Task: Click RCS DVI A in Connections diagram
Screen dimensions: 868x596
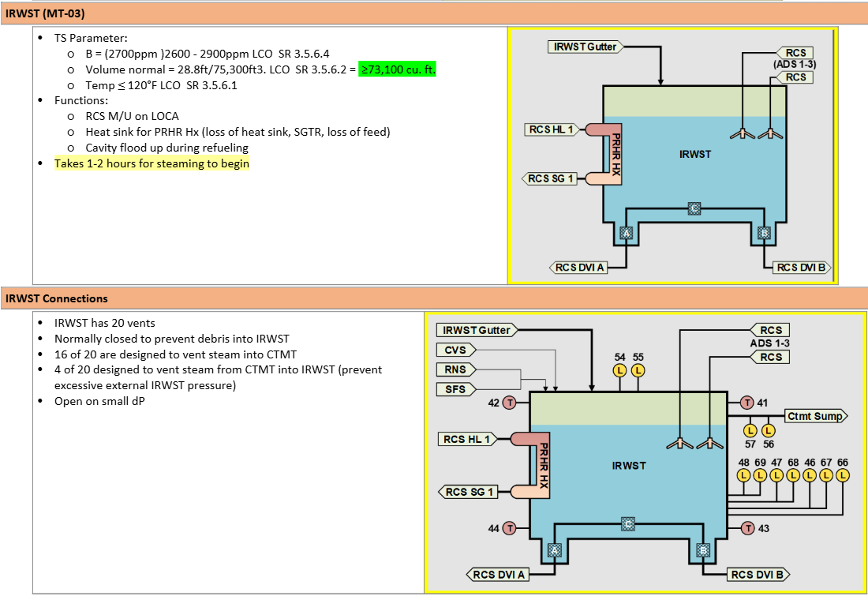Action: click(x=498, y=575)
